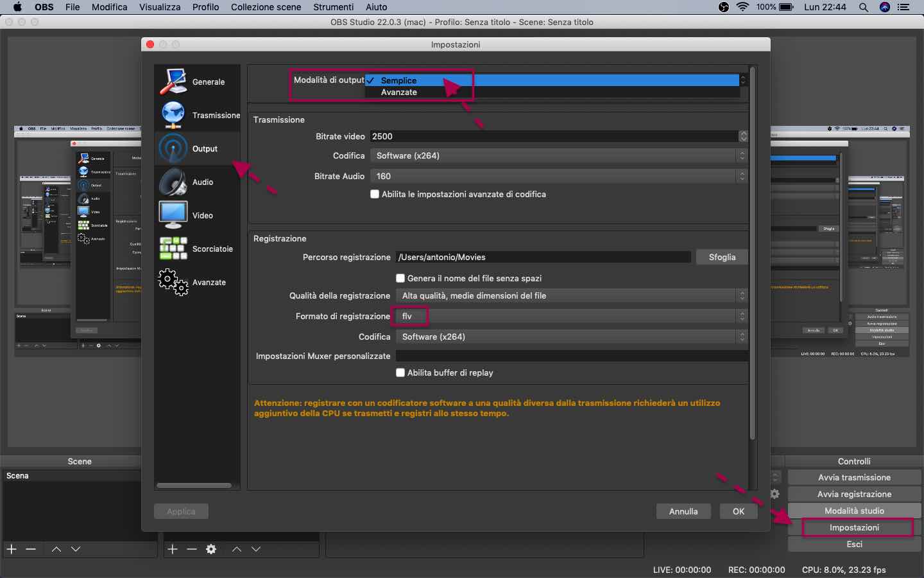Open the Trasmissione Codifica dropdown
The width and height of the screenshot is (924, 578).
pos(559,155)
